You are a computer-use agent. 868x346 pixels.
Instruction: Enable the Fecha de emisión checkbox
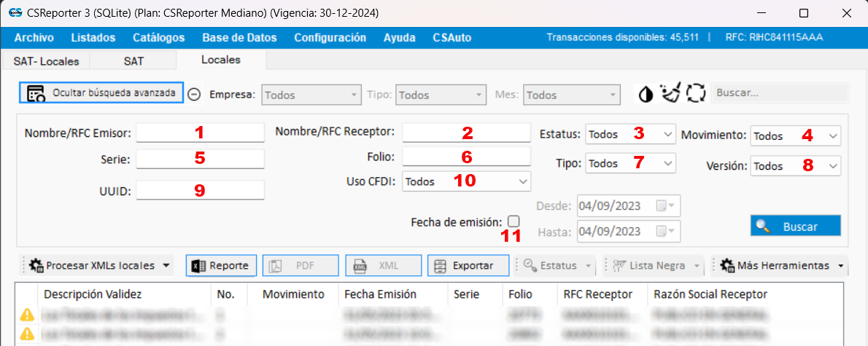pos(514,221)
